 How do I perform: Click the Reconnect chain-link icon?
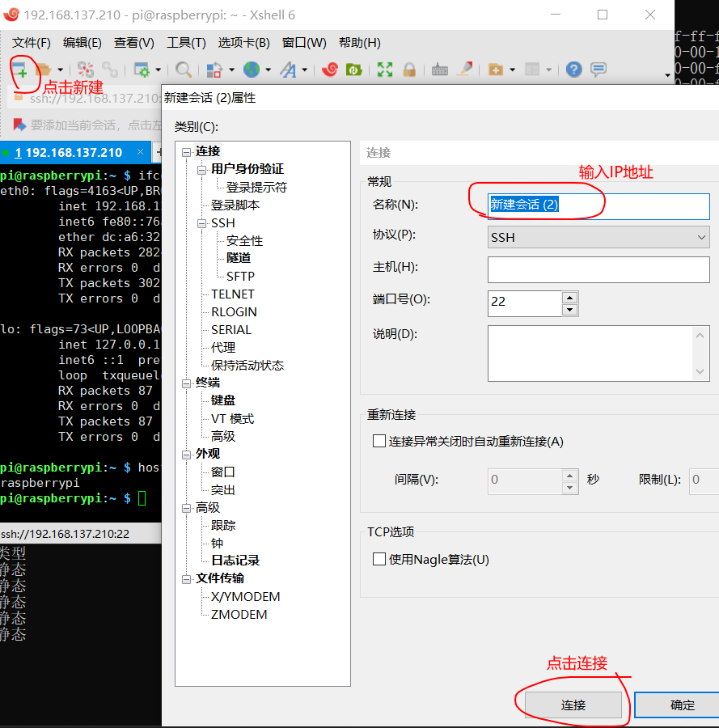(110, 70)
